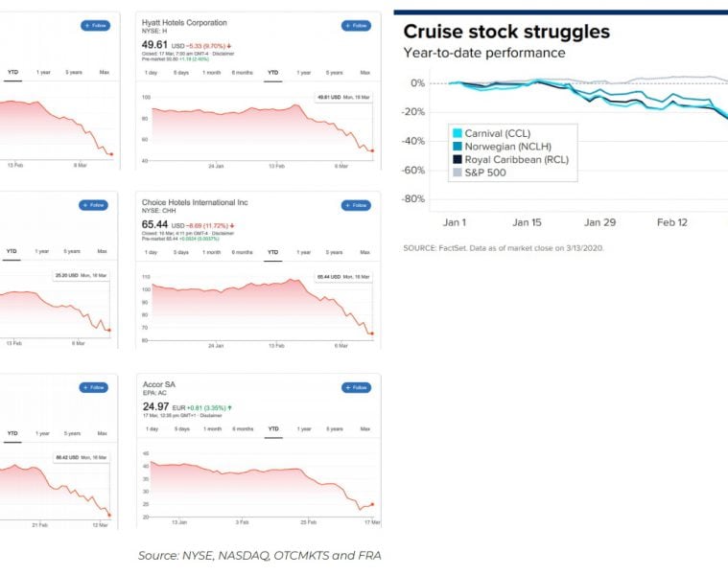Select YTD tab on Choice Hotels card
The height and width of the screenshot is (575, 728).
pos(273,253)
